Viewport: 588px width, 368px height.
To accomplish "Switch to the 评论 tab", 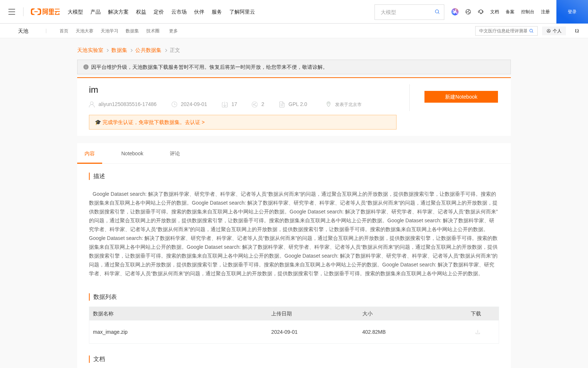I will 175,153.
